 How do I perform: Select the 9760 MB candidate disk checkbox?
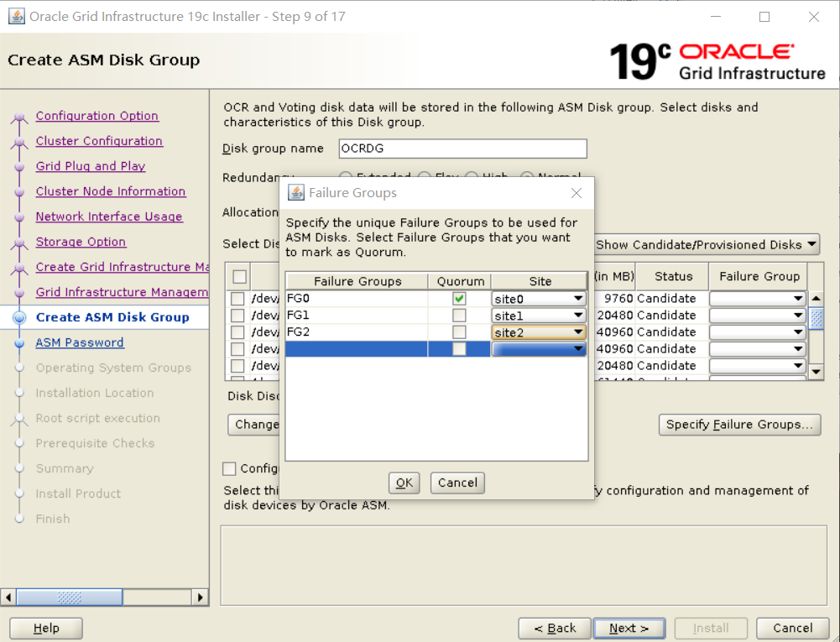coord(237,299)
